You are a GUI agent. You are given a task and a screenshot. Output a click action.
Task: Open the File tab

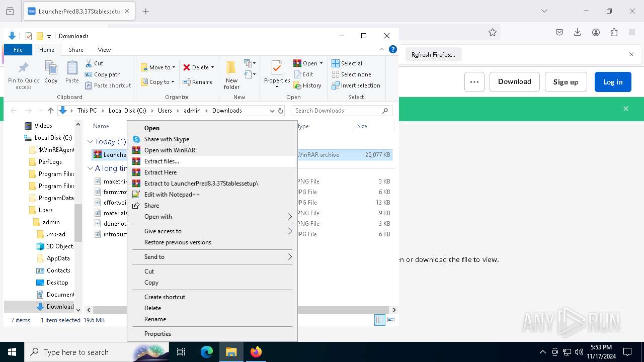[x=18, y=50]
